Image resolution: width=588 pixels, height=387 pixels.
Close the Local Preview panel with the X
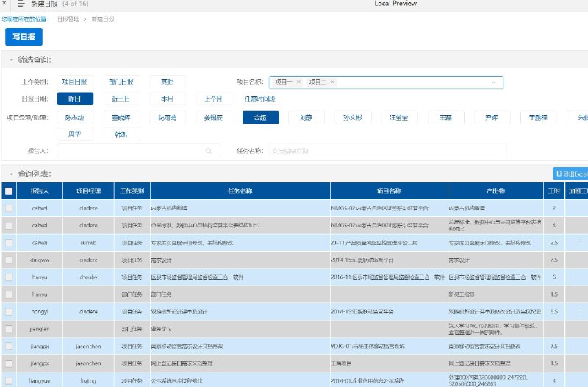click(x=4, y=3)
